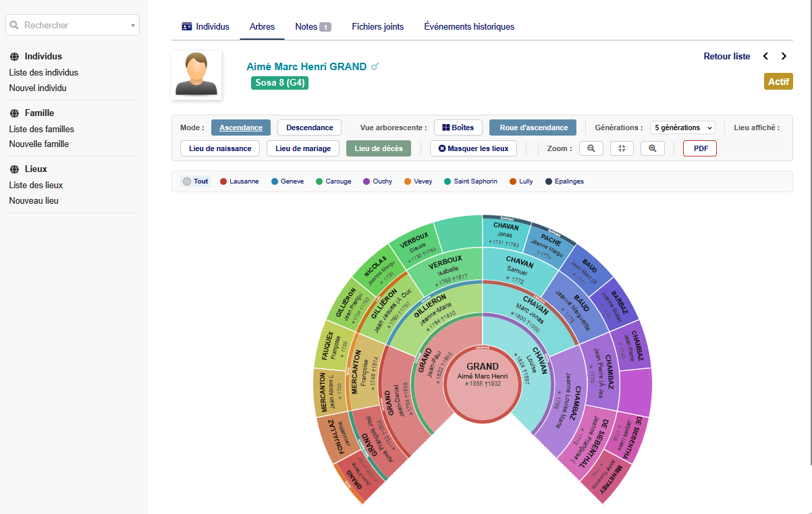This screenshot has width=812, height=514.
Task: Open Liste des individus link
Action: pos(43,72)
